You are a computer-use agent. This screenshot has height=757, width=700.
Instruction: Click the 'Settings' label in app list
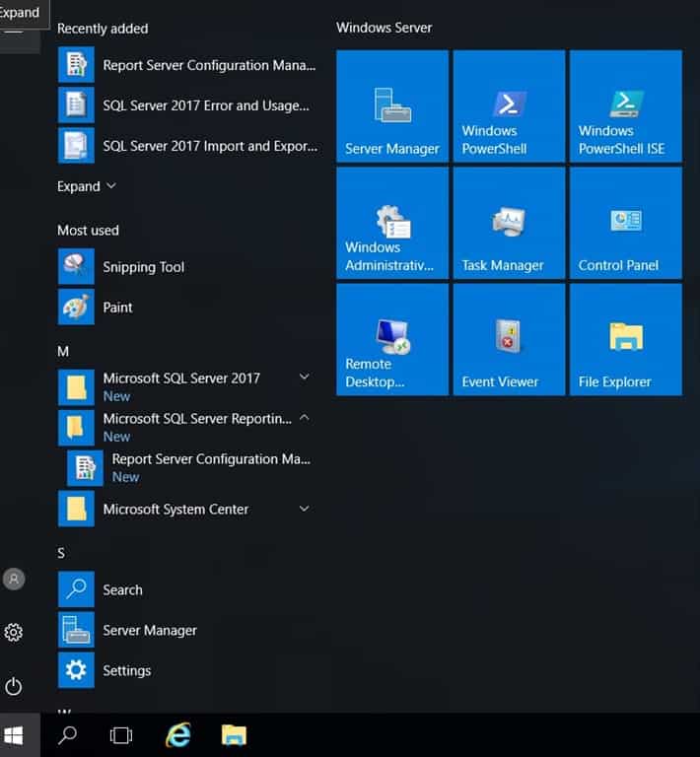tap(127, 670)
